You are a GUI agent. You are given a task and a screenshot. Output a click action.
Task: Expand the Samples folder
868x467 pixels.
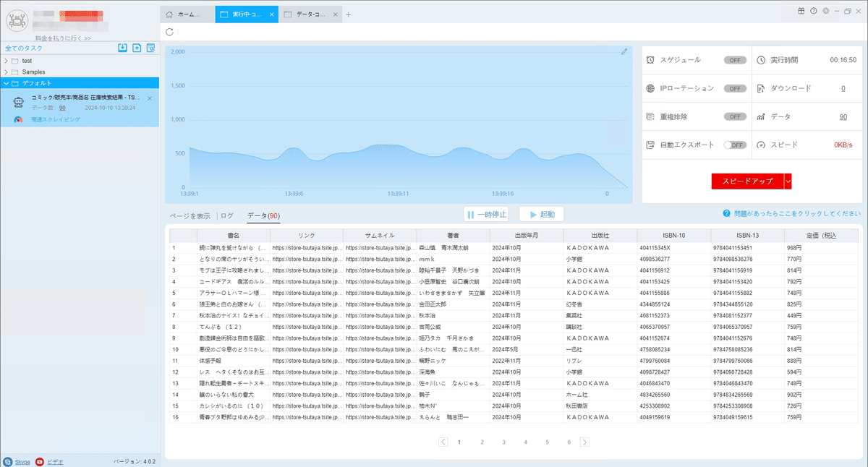[6, 72]
